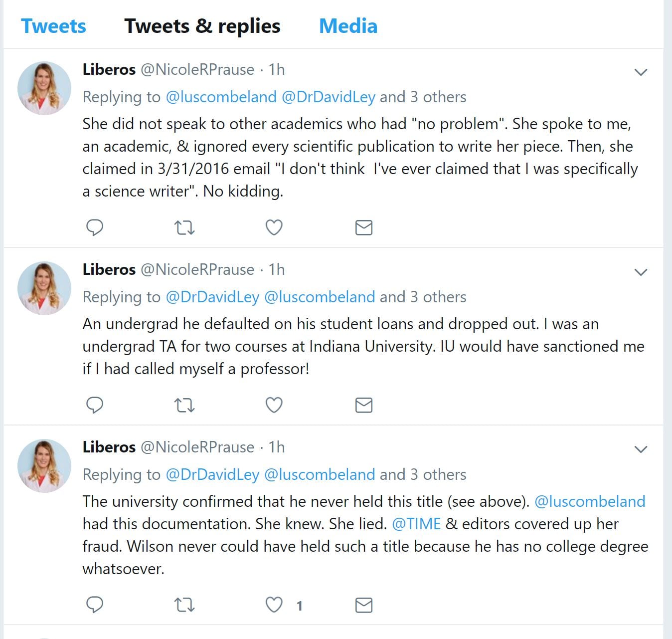The width and height of the screenshot is (672, 639).
Task: Click the profile avatar on first tweet
Action: pos(44,88)
